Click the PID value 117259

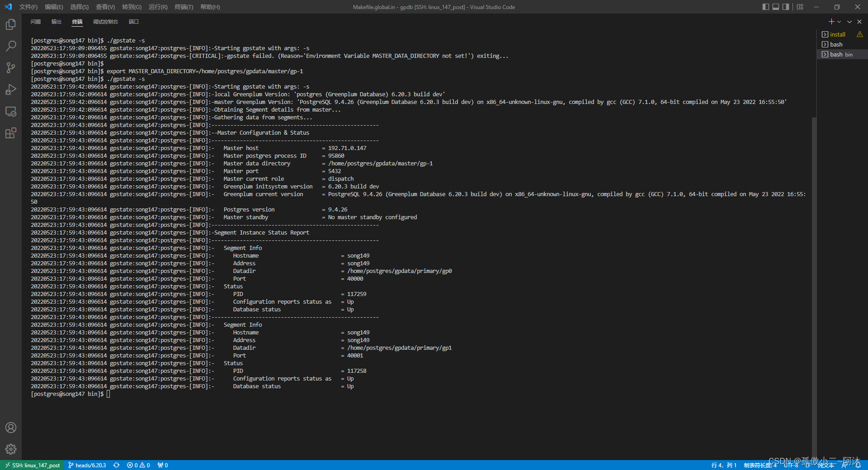click(357, 294)
